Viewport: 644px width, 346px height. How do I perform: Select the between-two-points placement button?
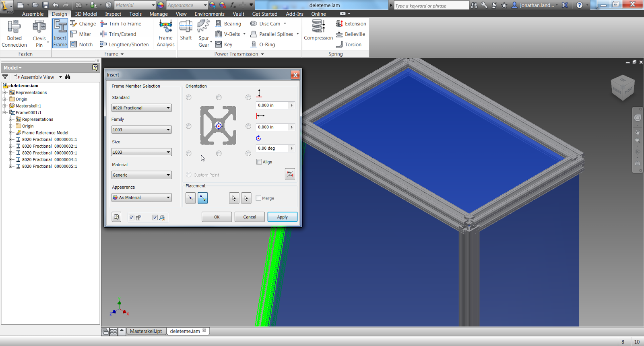click(x=203, y=198)
